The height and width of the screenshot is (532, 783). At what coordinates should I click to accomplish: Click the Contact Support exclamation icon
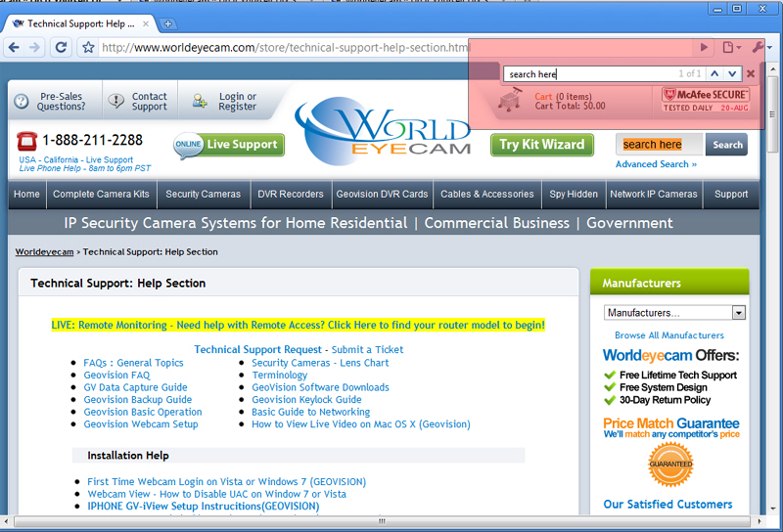(x=116, y=102)
